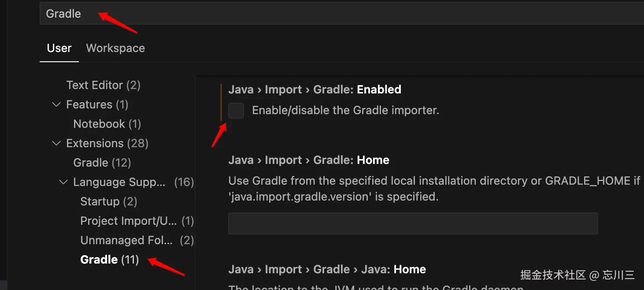The image size is (644, 290).
Task: Open Startup (2) settings group
Action: pyautogui.click(x=109, y=201)
